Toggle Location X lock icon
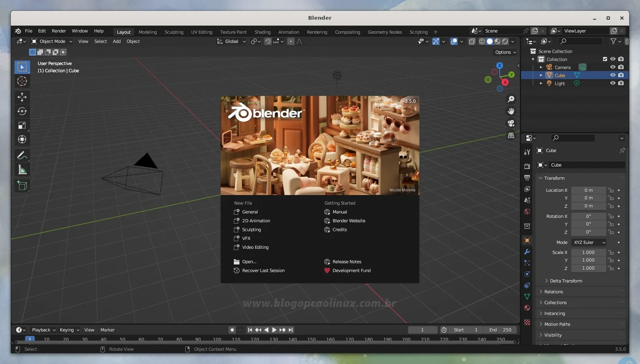Image resolution: width=640 pixels, height=364 pixels. click(611, 190)
